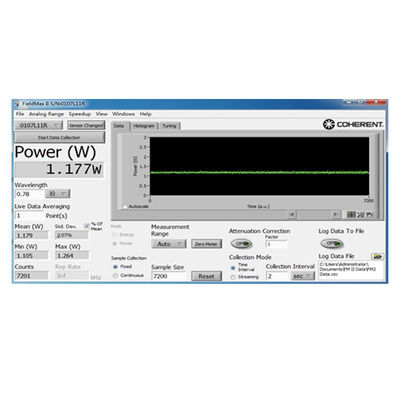Toggle the % Of Mean checkbox
This screenshot has height=400, width=400.
(x=87, y=226)
